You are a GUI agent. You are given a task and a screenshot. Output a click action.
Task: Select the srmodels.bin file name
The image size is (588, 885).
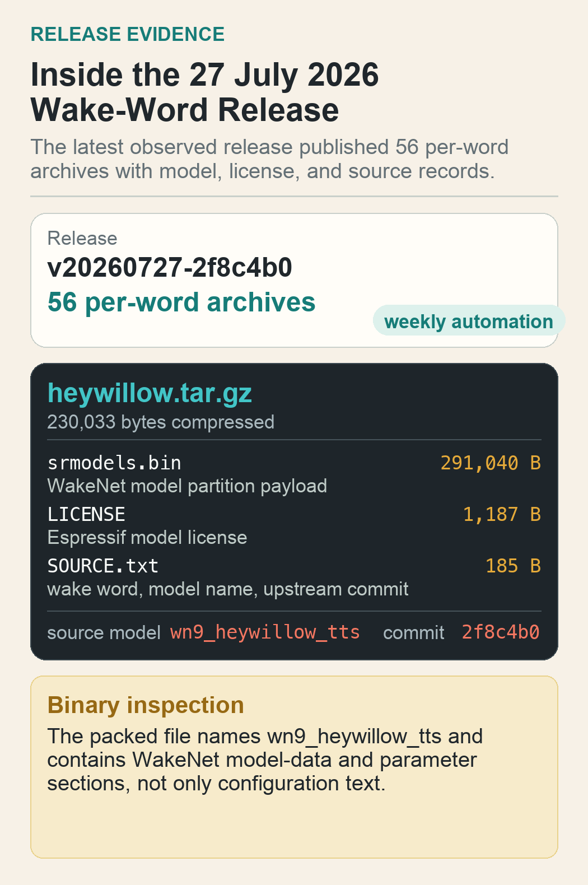click(114, 463)
